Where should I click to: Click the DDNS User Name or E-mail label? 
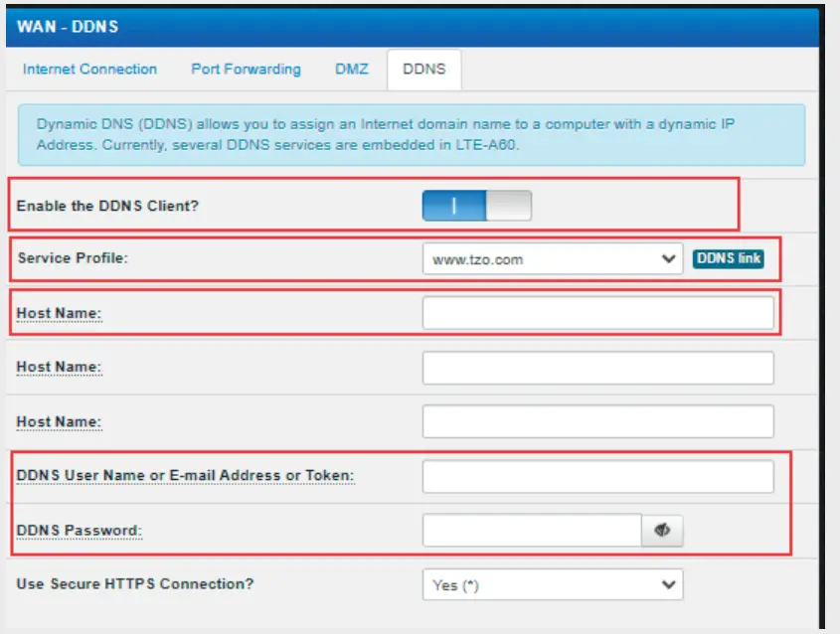coord(185,475)
